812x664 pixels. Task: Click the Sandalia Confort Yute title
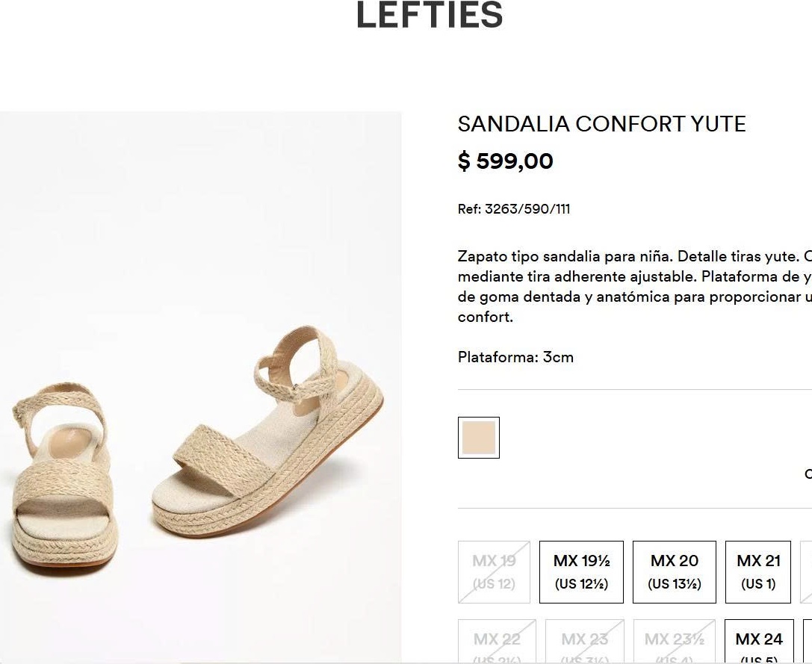pyautogui.click(x=601, y=124)
